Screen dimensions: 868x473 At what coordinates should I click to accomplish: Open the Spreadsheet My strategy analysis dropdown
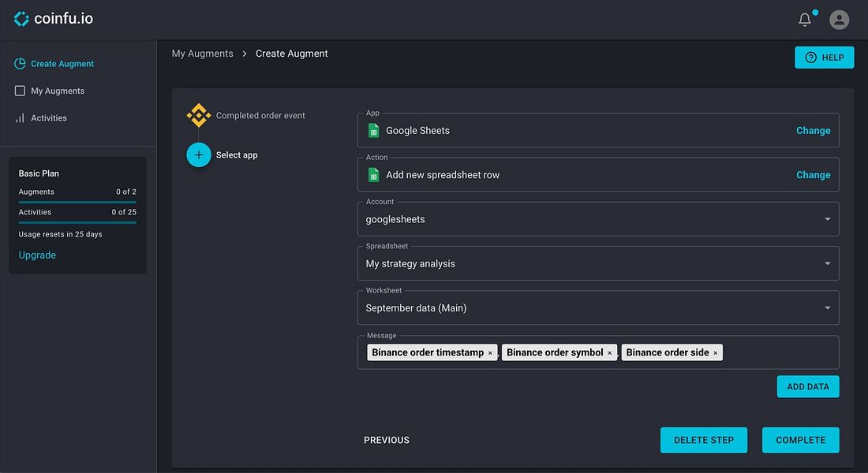[598, 263]
